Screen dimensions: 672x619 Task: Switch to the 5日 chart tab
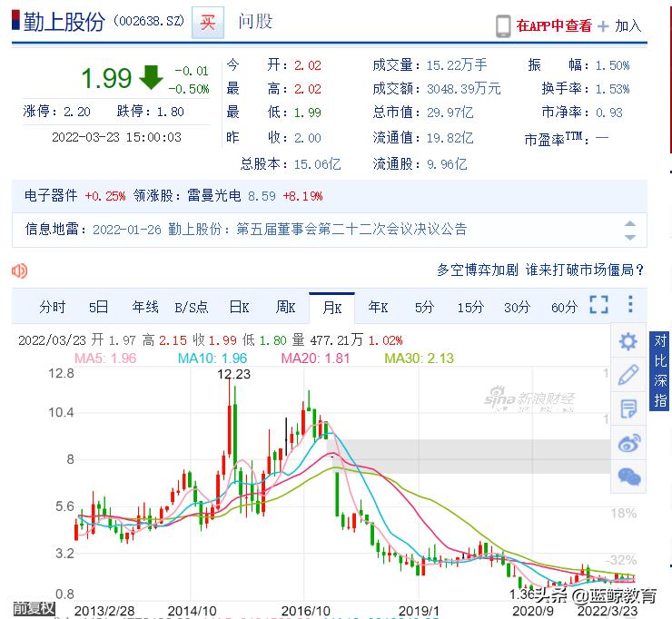[x=99, y=307]
